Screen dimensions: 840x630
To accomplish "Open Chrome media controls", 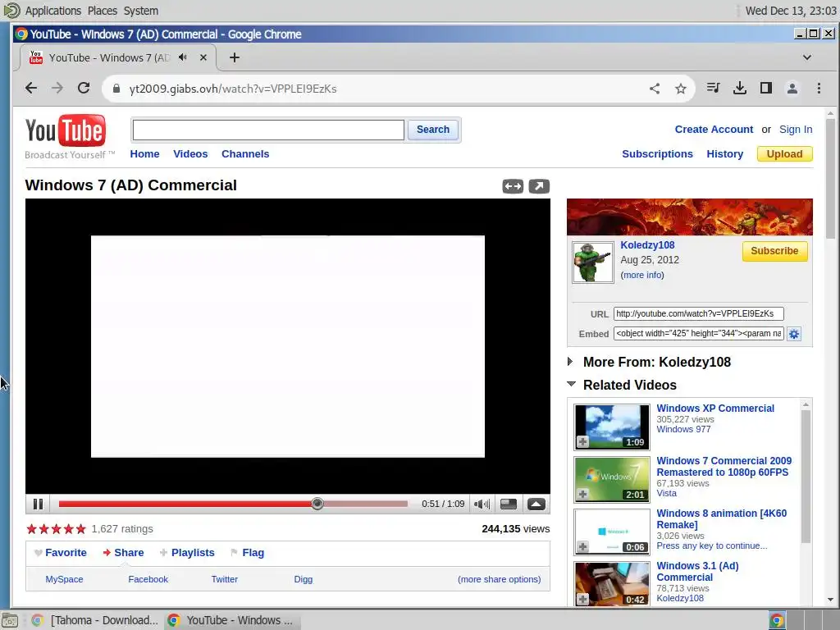I will (713, 88).
